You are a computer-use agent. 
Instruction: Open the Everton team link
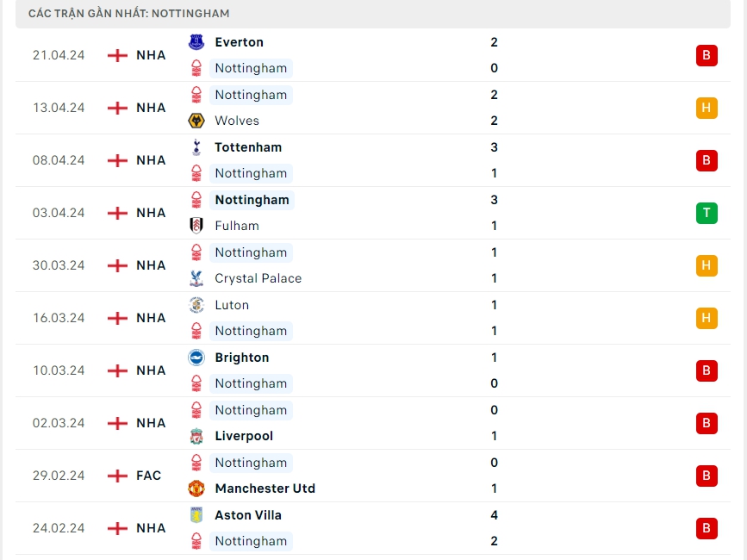coord(239,42)
